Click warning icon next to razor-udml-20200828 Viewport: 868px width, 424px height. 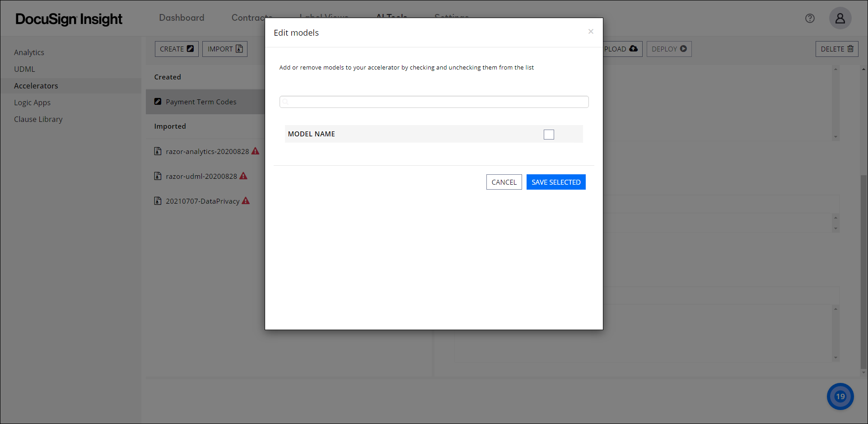tap(243, 176)
